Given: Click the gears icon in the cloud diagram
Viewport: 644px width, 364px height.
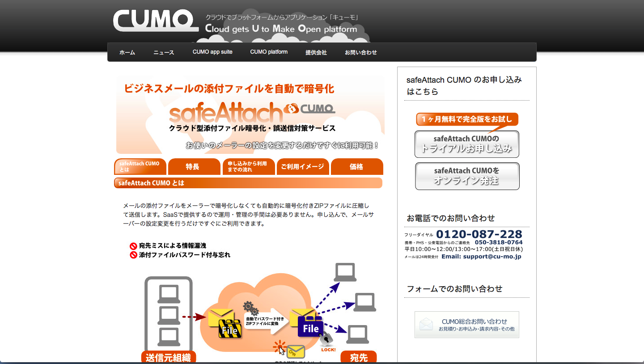Looking at the screenshot, I should pyautogui.click(x=250, y=308).
